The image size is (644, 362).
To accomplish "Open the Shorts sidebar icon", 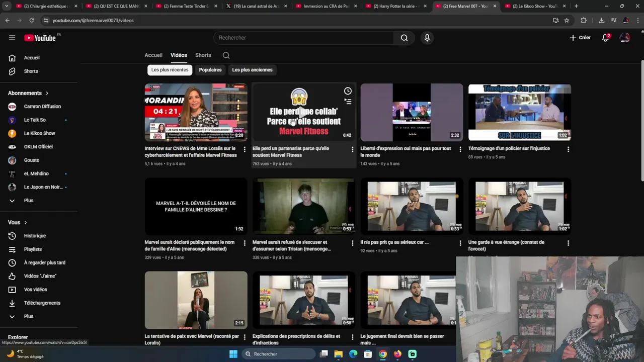I will [x=12, y=71].
